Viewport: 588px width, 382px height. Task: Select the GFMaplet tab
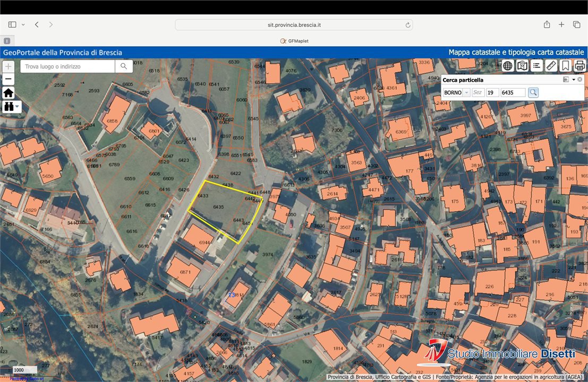click(x=294, y=41)
